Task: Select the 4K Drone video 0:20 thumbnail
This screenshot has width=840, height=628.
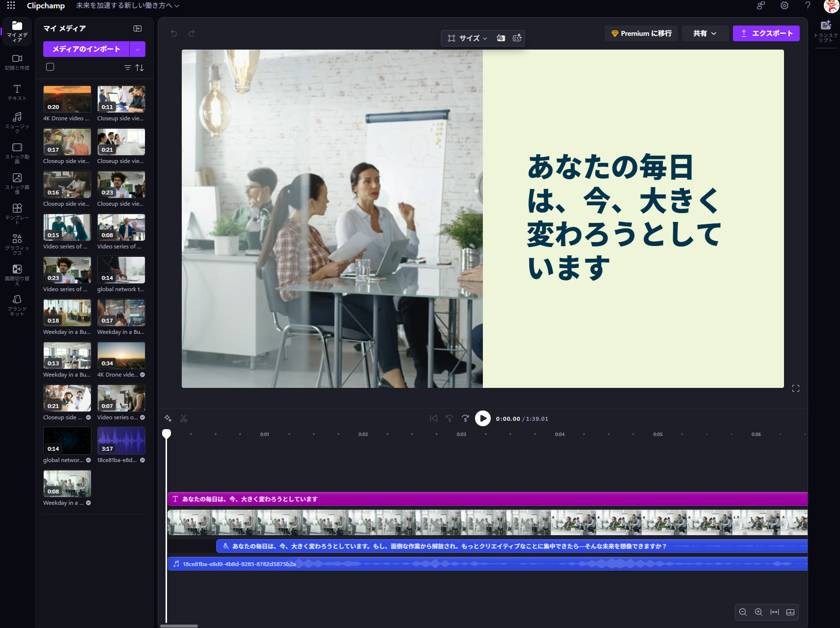Action: click(x=67, y=99)
